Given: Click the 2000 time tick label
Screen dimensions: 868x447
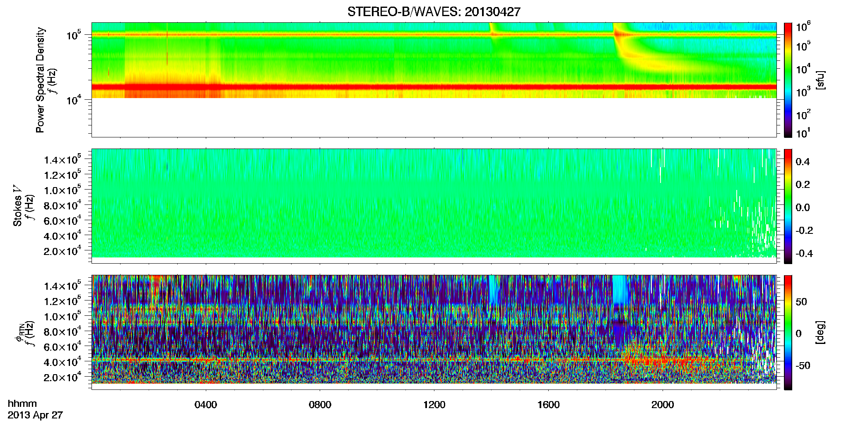Looking at the screenshot, I should tap(663, 405).
